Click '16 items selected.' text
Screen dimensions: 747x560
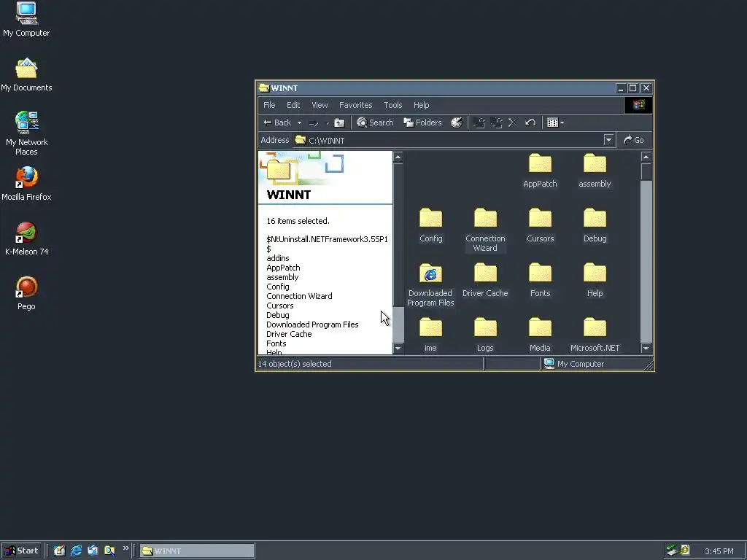[x=298, y=221]
